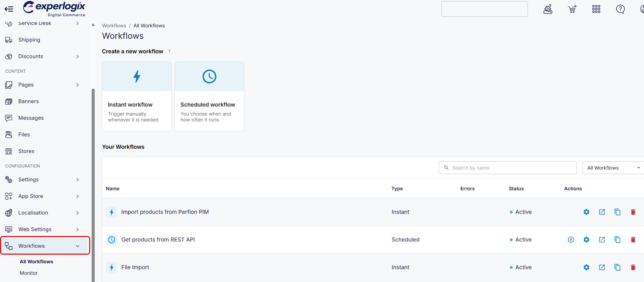Click help tooltip next to Create a new workflow
Viewport: 644px width, 282px height.
point(169,51)
